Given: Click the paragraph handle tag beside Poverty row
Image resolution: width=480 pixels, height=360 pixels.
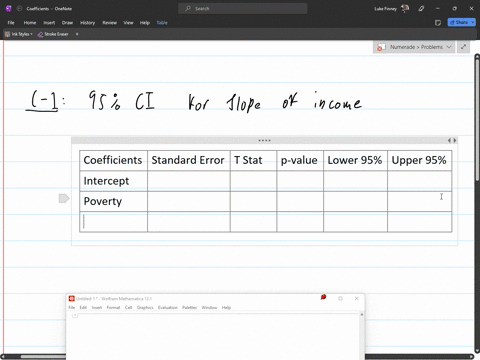Looking at the screenshot, I should click(x=64, y=199).
